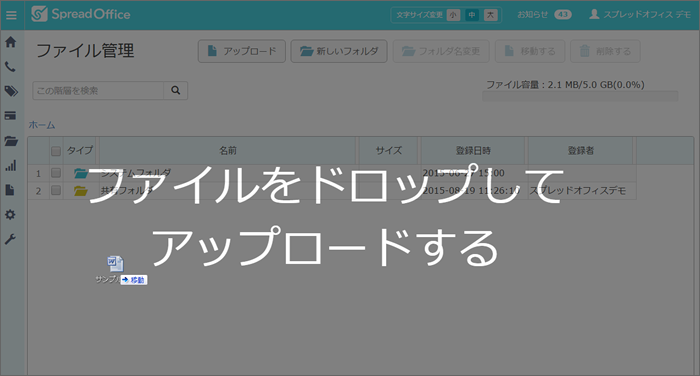Click the フォルダ名変更 button
700x376 pixels.
point(441,51)
